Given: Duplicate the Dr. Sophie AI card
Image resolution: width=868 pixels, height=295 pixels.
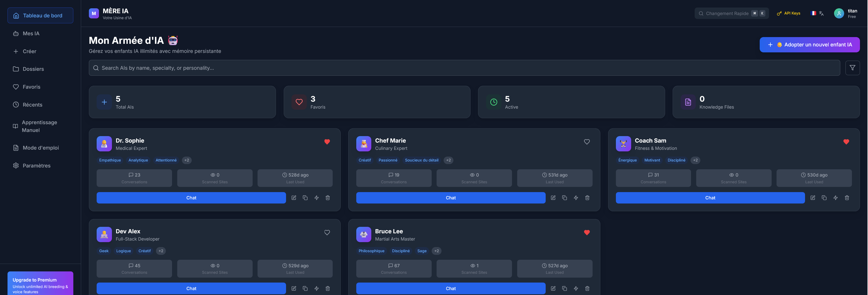Looking at the screenshot, I should (305, 198).
